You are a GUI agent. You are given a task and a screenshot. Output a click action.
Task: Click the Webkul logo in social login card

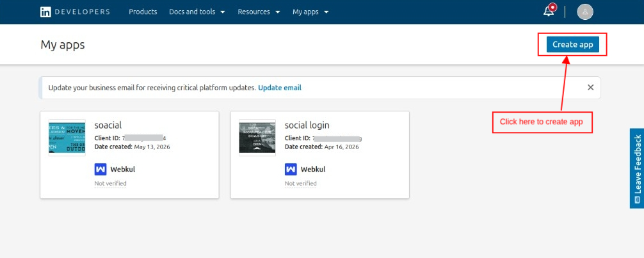[x=291, y=169]
